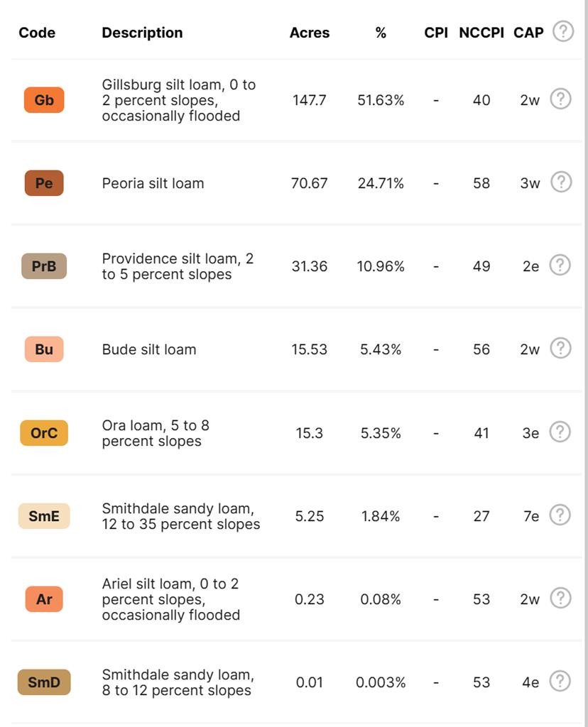Viewport: 588px width, 727px height.
Task: Open help icon for Providence silt loam row
Action: click(x=560, y=266)
